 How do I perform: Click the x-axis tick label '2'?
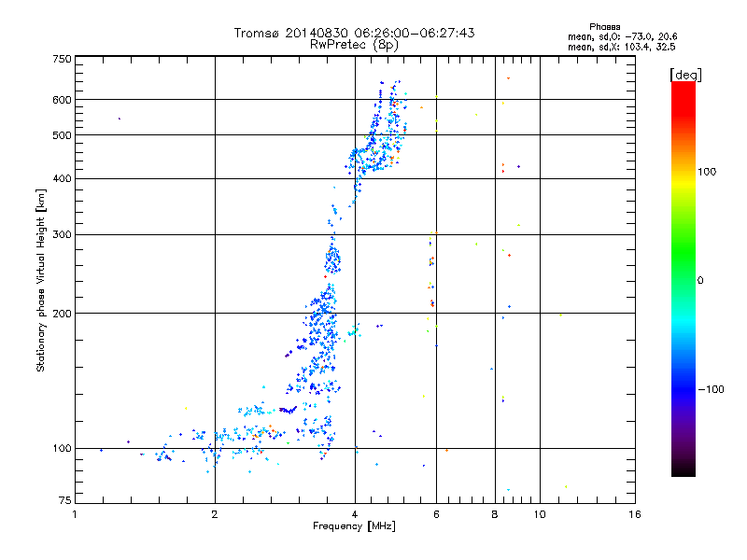coord(215,515)
